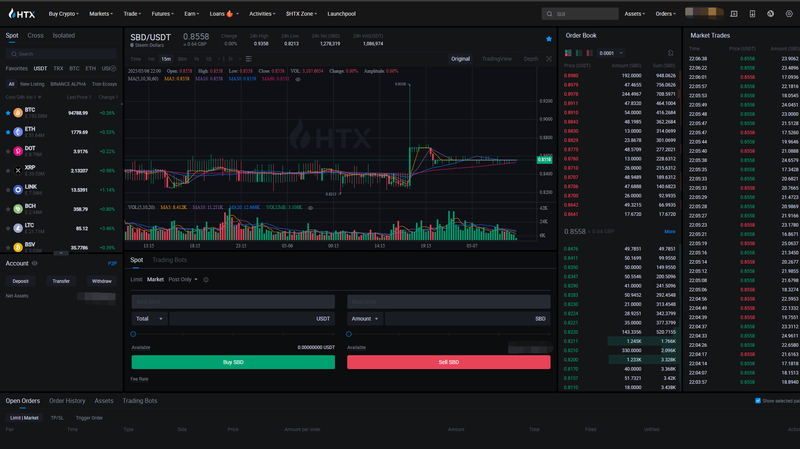Image resolution: width=800 pixels, height=449 pixels.
Task: Toggle the SBD/USDT favorite star
Action: click(548, 39)
